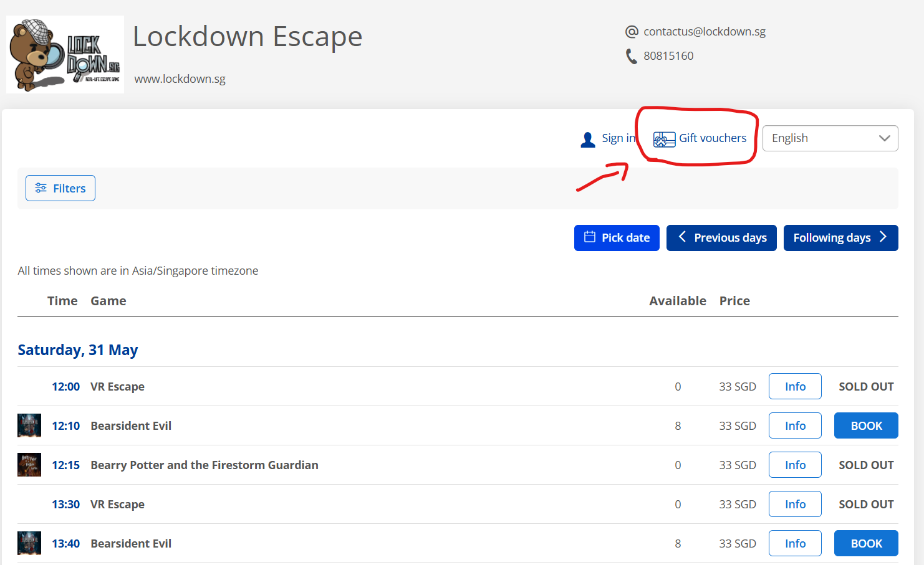Click SOLD OUT label for 12:15 Bearry Potter
The height and width of the screenshot is (565, 924).
866,465
